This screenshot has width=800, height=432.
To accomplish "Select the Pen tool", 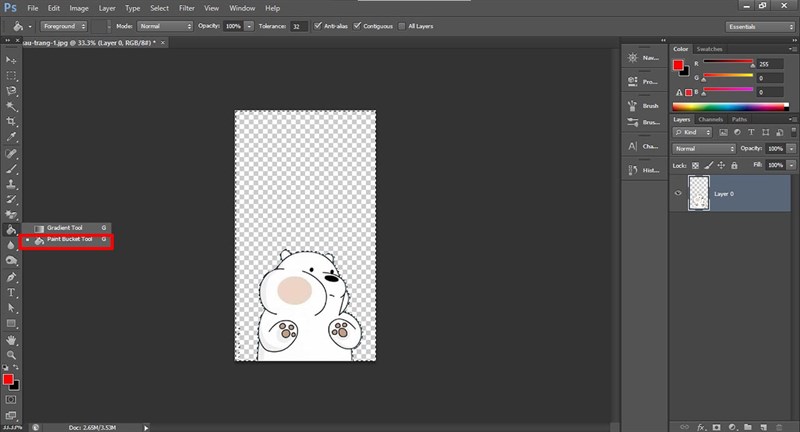I will coord(11,277).
